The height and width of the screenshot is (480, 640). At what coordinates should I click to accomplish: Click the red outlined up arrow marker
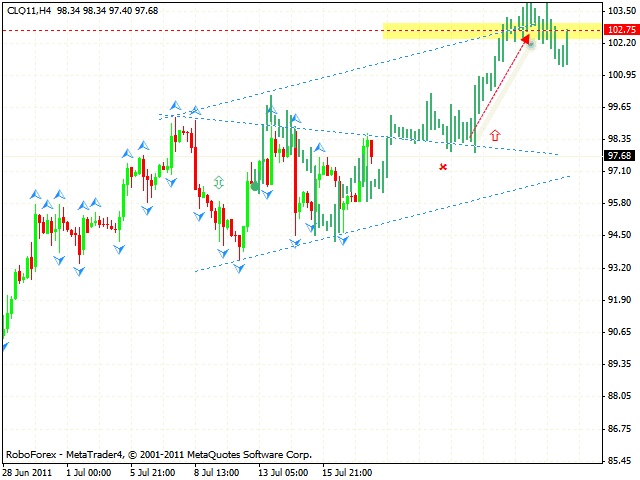click(494, 134)
